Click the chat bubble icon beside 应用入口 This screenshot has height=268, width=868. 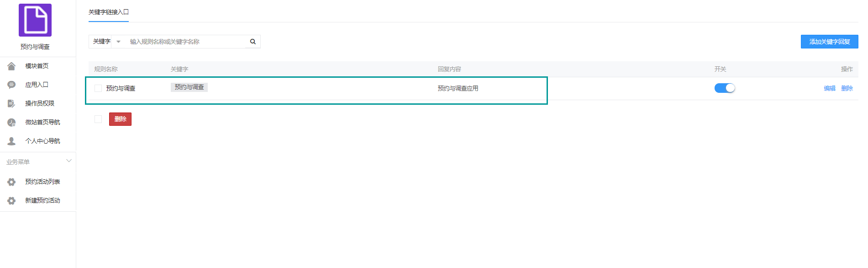(x=11, y=85)
